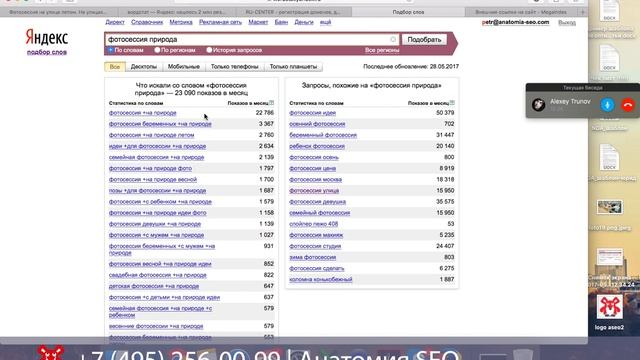Open the 'Деньги' link
The height and width of the screenshot is (360, 640).
click(x=304, y=22)
